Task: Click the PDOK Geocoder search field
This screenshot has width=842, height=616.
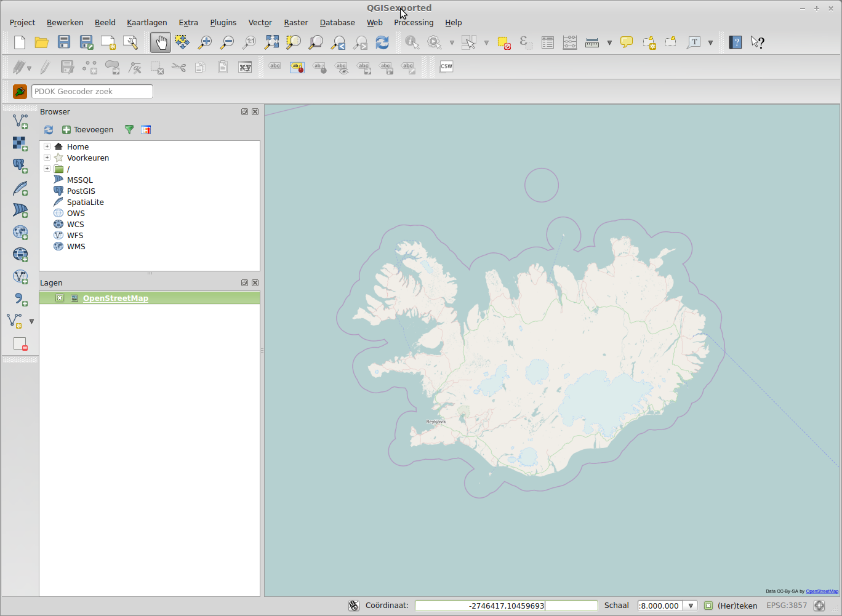Action: (x=92, y=92)
